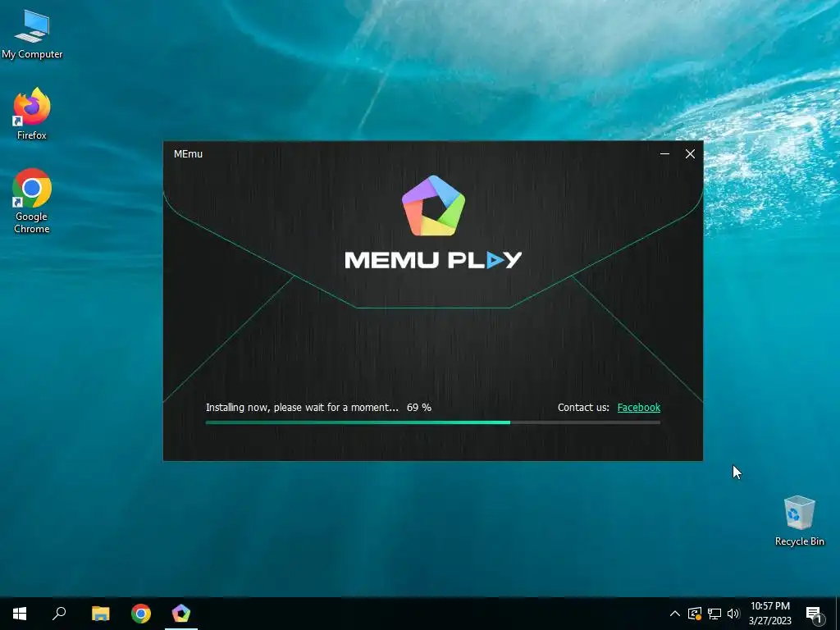This screenshot has height=630, width=840.
Task: Click the "69 %" progress value
Action: tap(419, 408)
